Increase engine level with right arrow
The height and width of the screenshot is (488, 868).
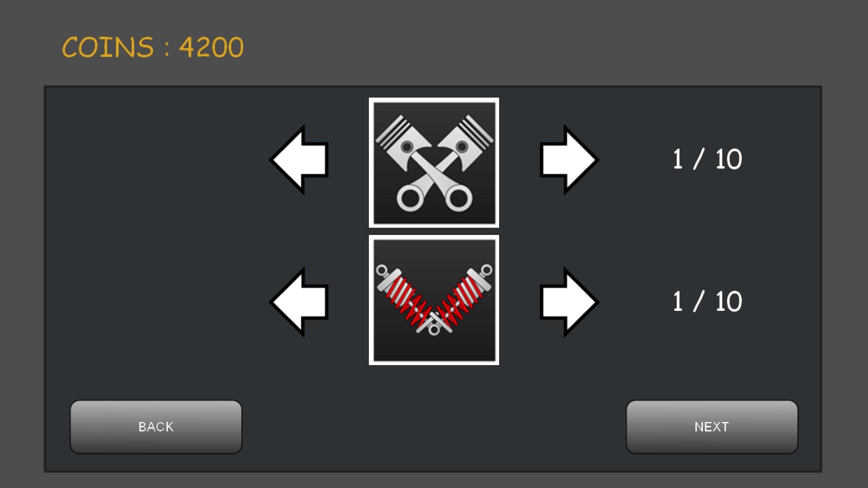coord(570,160)
